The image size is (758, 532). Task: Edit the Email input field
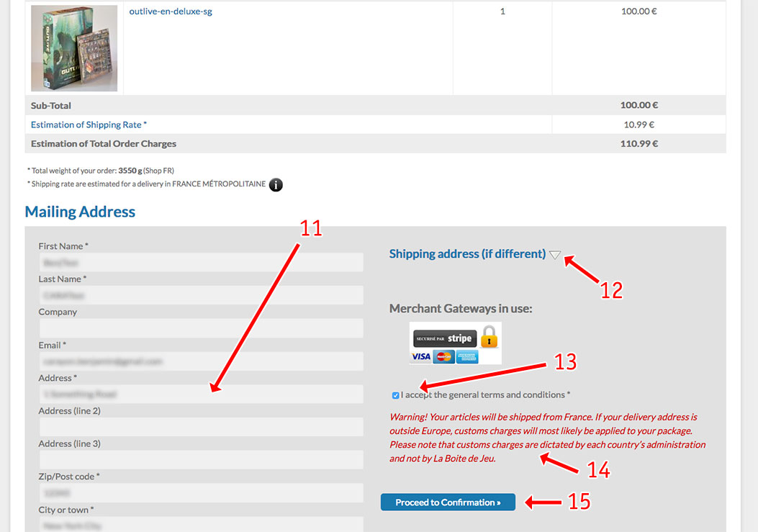[x=201, y=361]
